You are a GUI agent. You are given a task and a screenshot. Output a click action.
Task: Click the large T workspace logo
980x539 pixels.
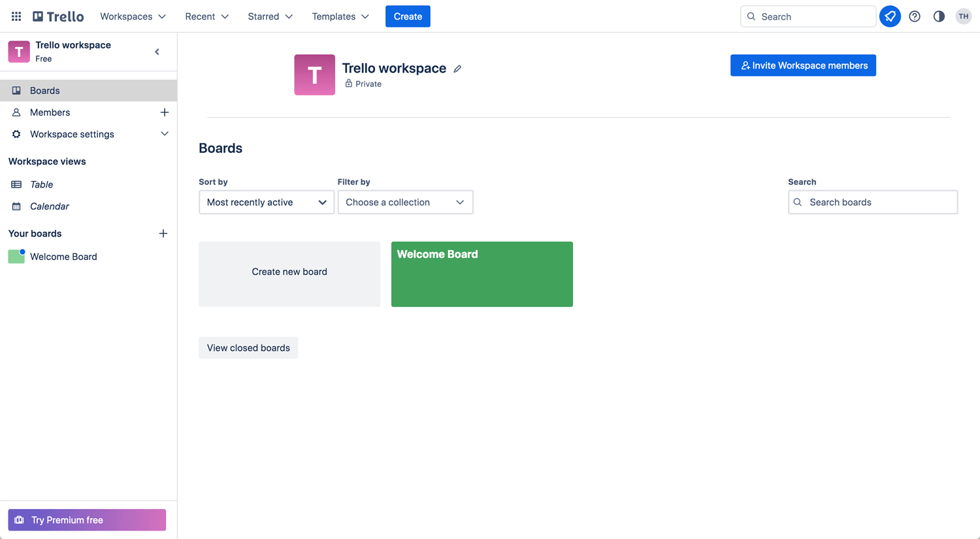[314, 74]
